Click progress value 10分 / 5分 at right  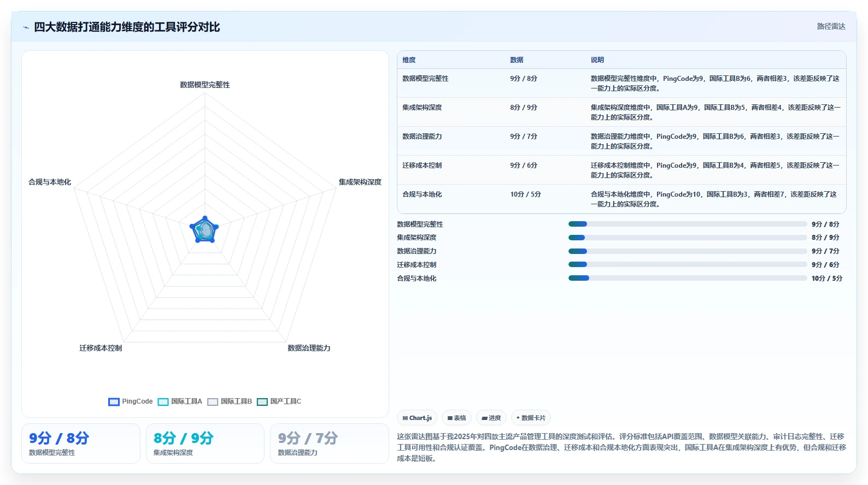pos(826,279)
